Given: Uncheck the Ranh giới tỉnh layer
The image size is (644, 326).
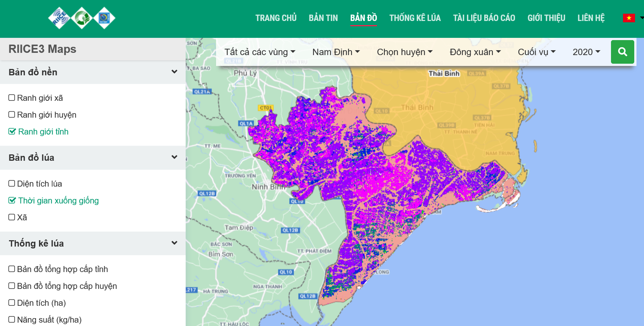Looking at the screenshot, I should 12,132.
